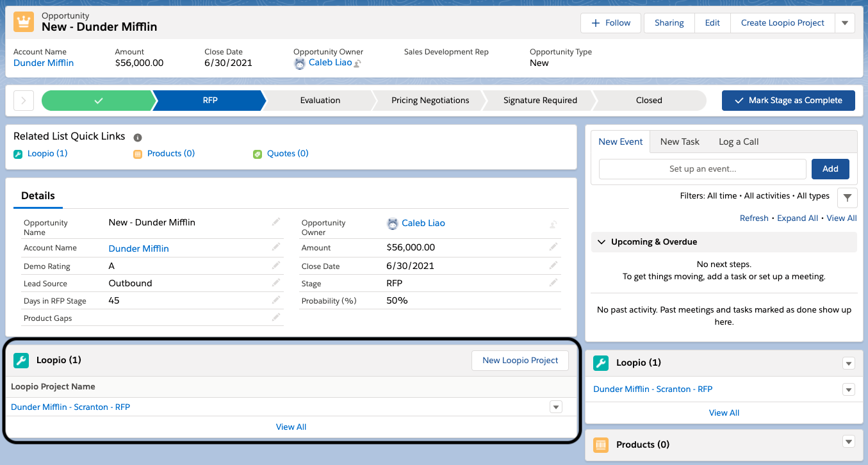Edit Demo Rating via its pencil icon
868x465 pixels.
276,265
